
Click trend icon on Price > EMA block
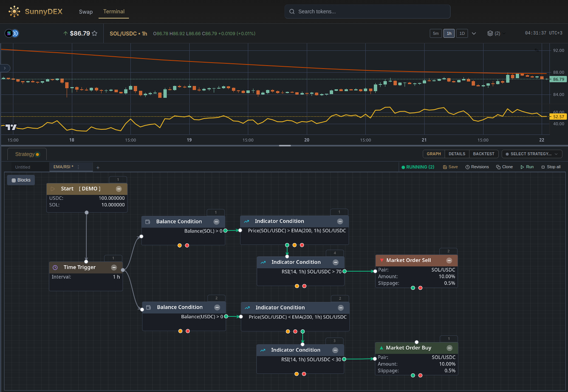point(247,221)
